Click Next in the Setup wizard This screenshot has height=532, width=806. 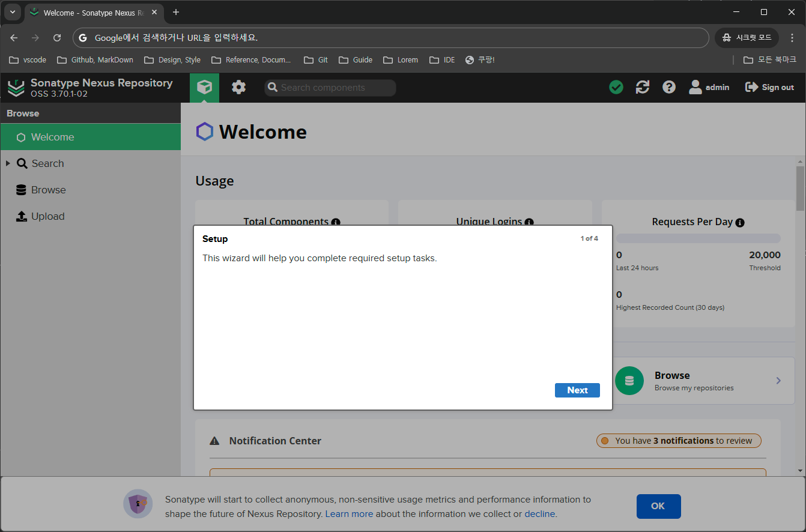click(577, 390)
